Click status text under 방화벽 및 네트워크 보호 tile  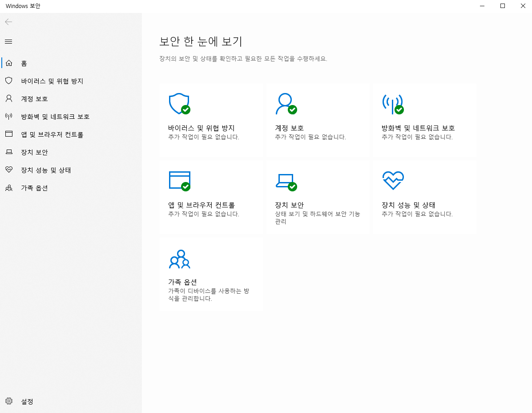[x=417, y=137]
